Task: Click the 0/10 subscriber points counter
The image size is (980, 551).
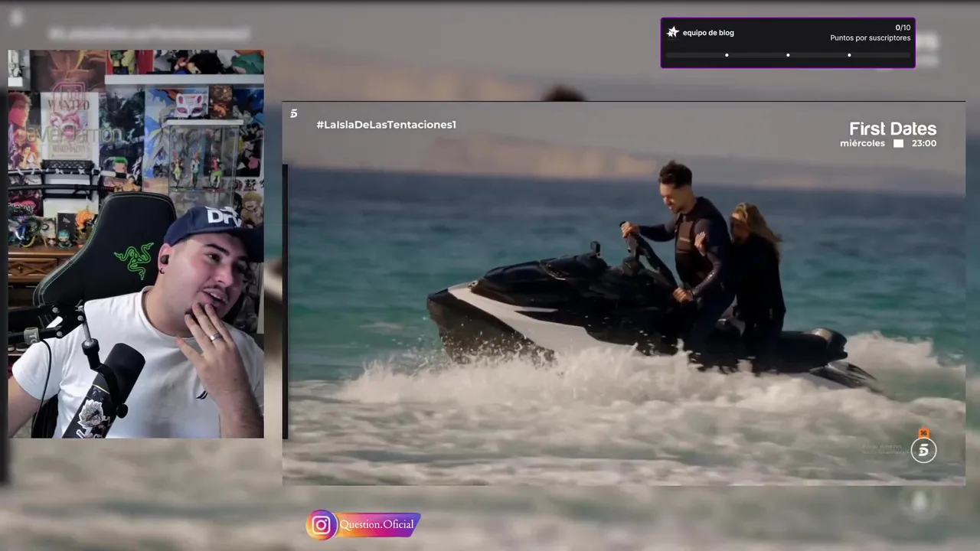Action: [903, 28]
